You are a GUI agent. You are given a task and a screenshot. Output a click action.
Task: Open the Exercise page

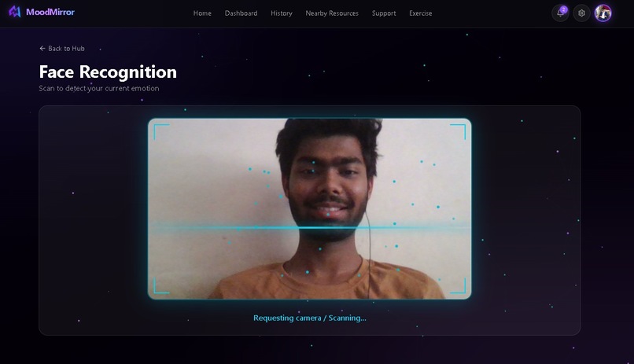pos(421,13)
